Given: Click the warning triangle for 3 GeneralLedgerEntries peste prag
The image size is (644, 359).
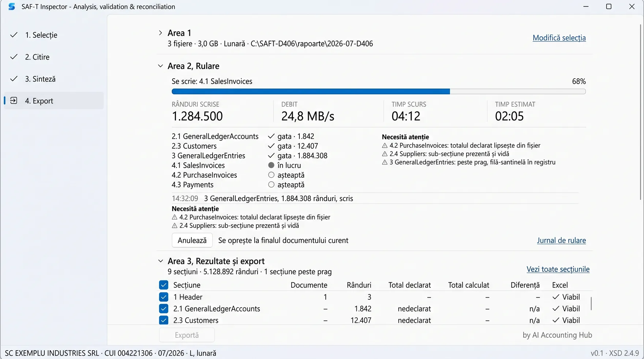Looking at the screenshot, I should [x=385, y=162].
